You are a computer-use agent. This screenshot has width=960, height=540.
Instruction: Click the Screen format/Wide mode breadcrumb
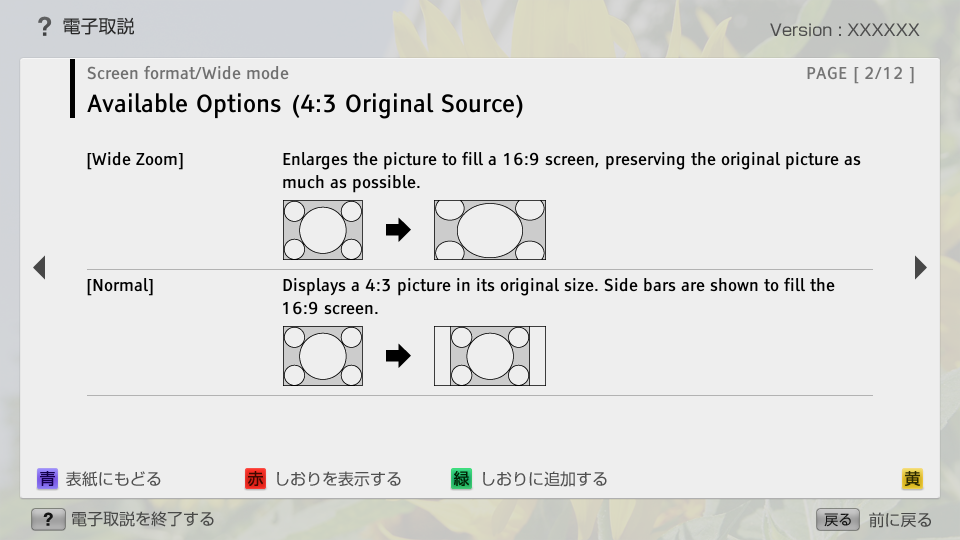click(188, 73)
